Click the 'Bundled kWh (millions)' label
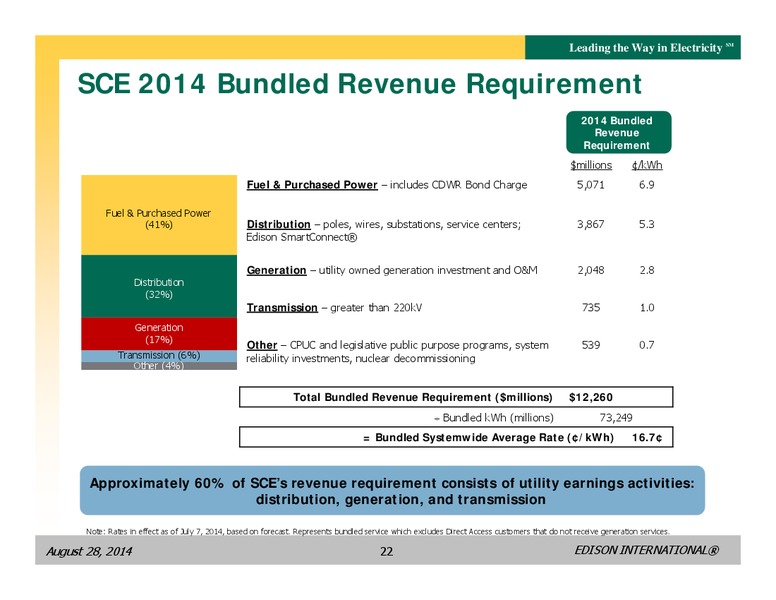 [498, 418]
